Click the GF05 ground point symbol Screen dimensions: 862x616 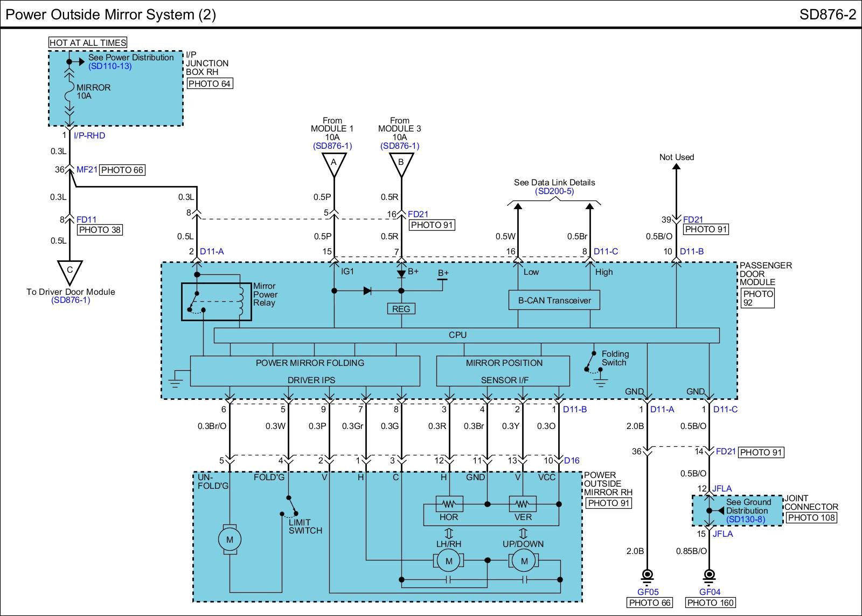[648, 575]
